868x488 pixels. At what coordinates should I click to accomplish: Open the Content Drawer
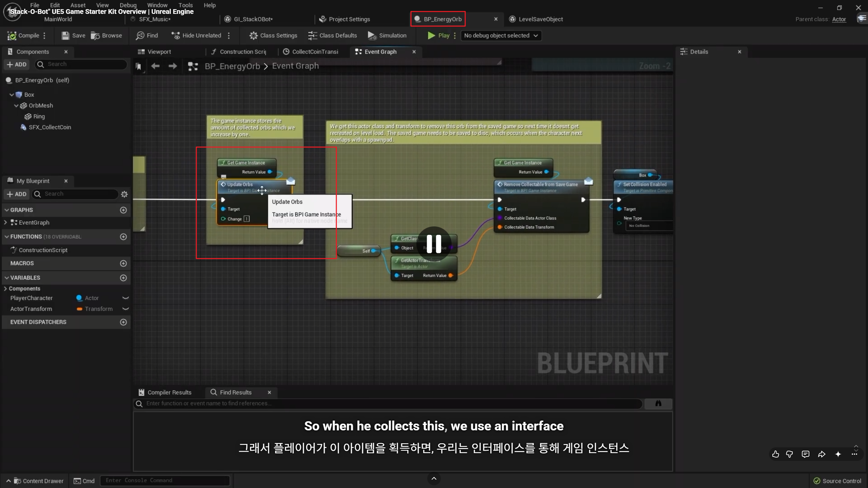(35, 481)
